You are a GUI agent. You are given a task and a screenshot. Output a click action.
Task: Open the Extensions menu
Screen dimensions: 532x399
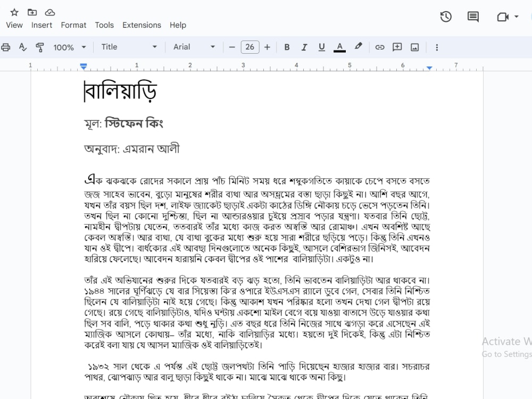point(142,25)
